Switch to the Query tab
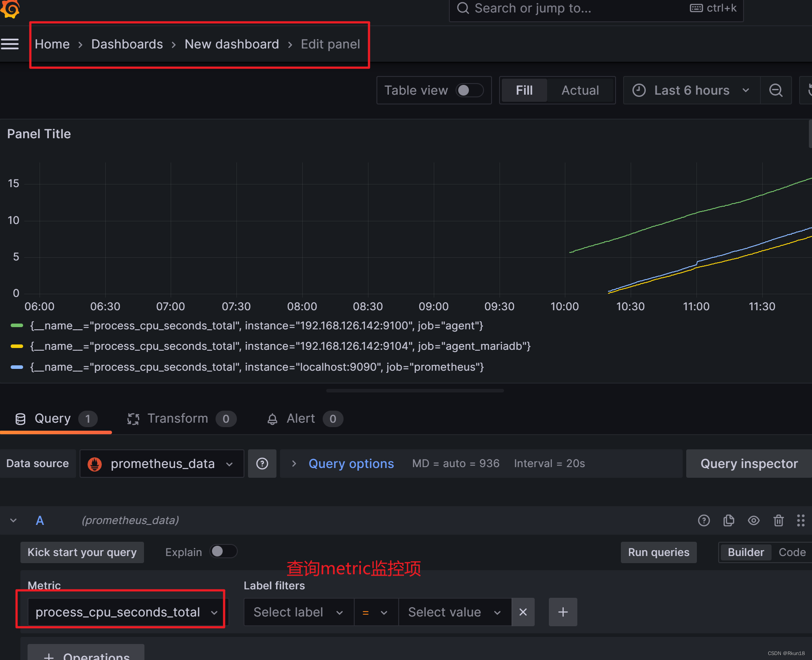 point(56,419)
